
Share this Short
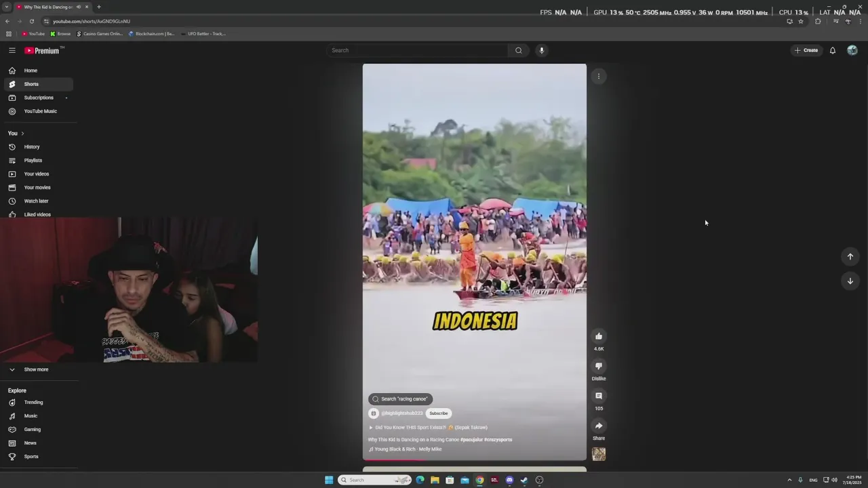(599, 426)
